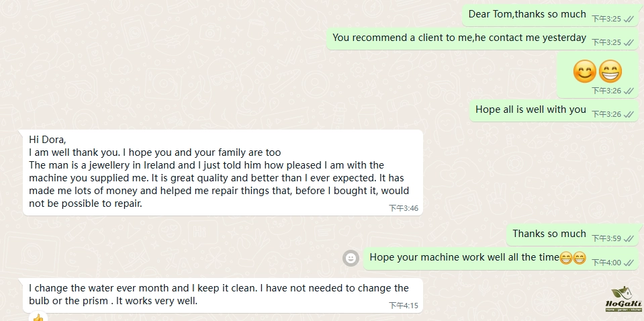Viewport: 644px width, 321px height.
Task: Click the emoji reaction button beside machine message
Action: point(351,258)
